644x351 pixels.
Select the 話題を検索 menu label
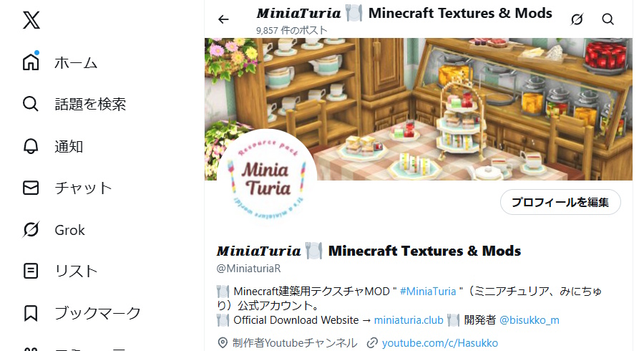(x=90, y=104)
